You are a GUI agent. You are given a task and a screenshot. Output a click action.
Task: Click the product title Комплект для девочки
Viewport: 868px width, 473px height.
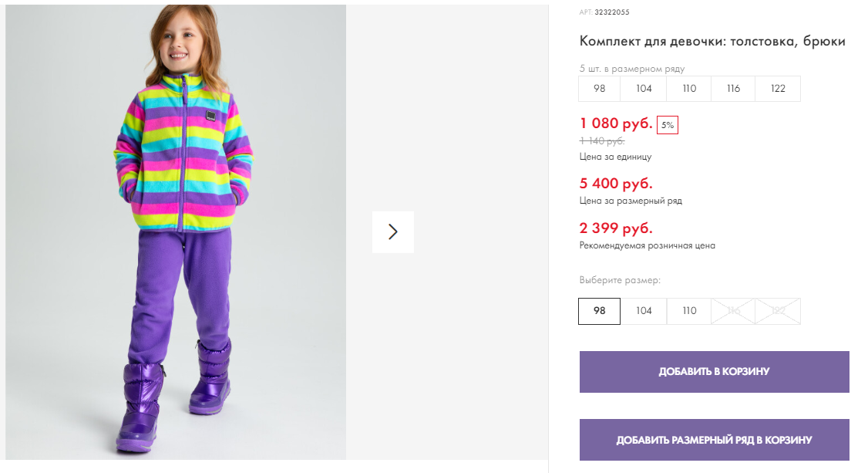click(x=712, y=42)
